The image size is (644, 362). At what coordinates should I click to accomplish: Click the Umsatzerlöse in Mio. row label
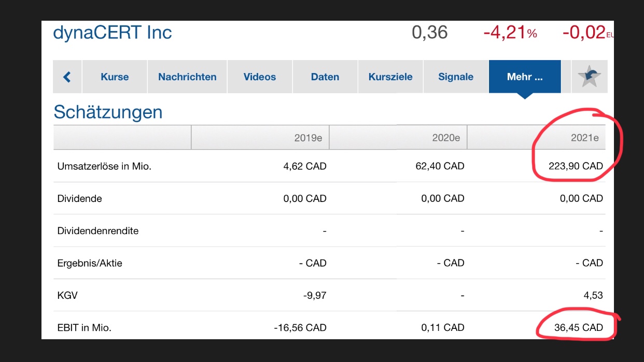(x=104, y=166)
